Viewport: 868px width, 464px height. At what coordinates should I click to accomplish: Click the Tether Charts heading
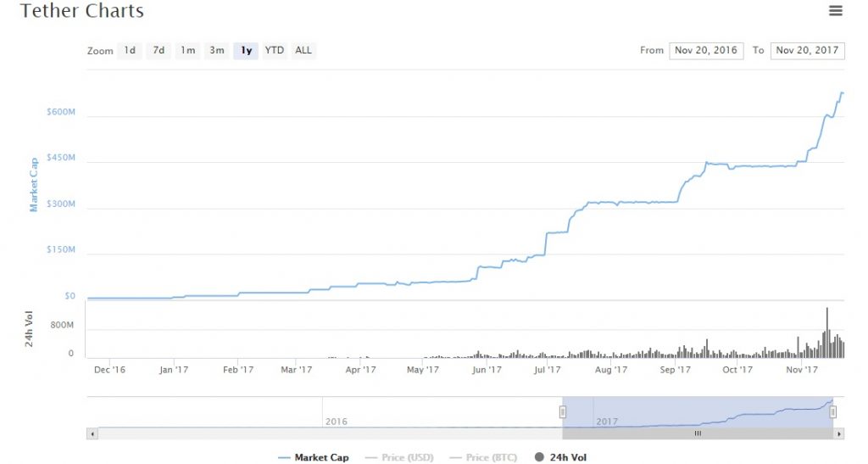tap(82, 10)
